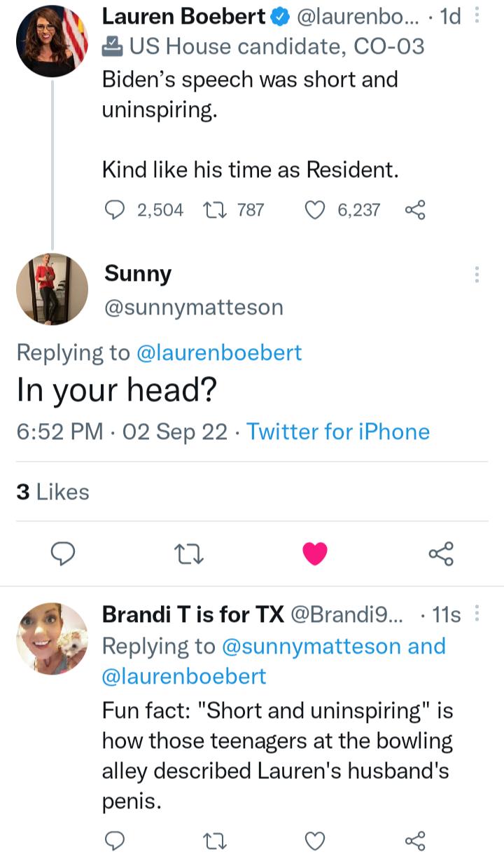Click the retweet icon on Sunny's tweet
504x861 pixels.
(x=189, y=554)
